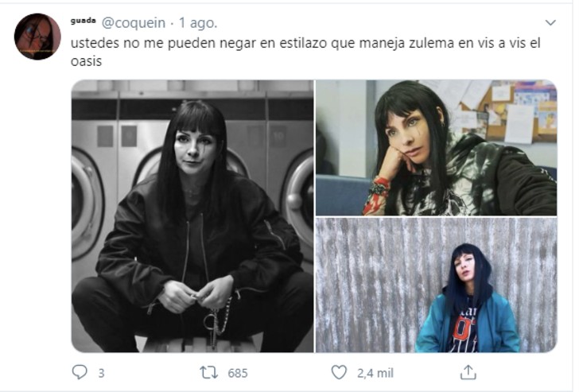Click empty space between timestamp and chevron
The width and height of the screenshot is (579, 392).
pos(380,23)
